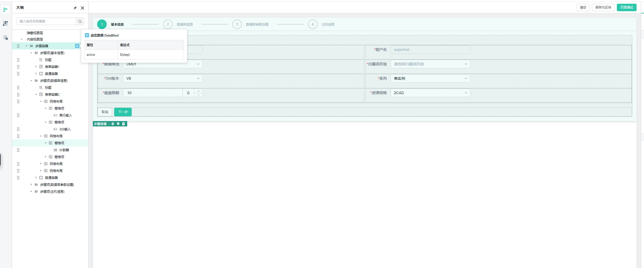Open the data settings sidebar icon
The height and width of the screenshot is (268, 644).
[x=5, y=38]
